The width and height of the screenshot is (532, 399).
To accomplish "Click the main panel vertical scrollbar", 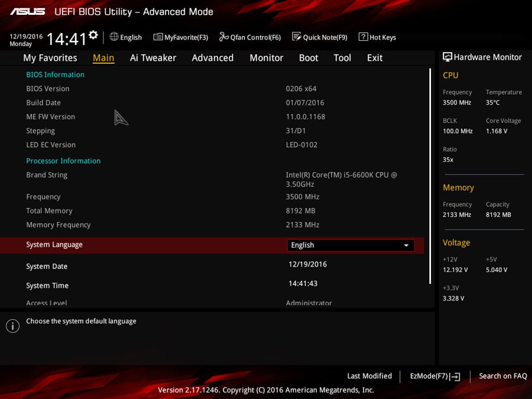I will tap(430, 176).
